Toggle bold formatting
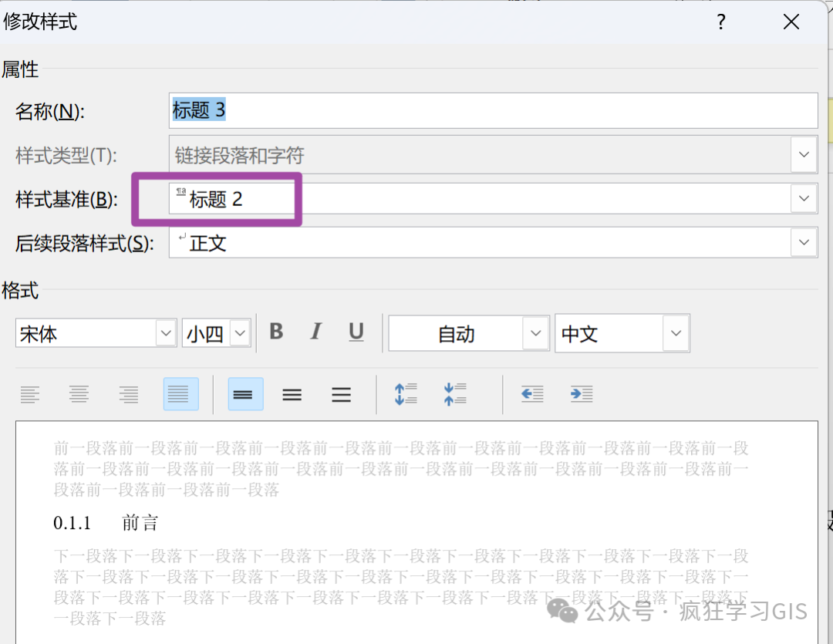 click(275, 332)
